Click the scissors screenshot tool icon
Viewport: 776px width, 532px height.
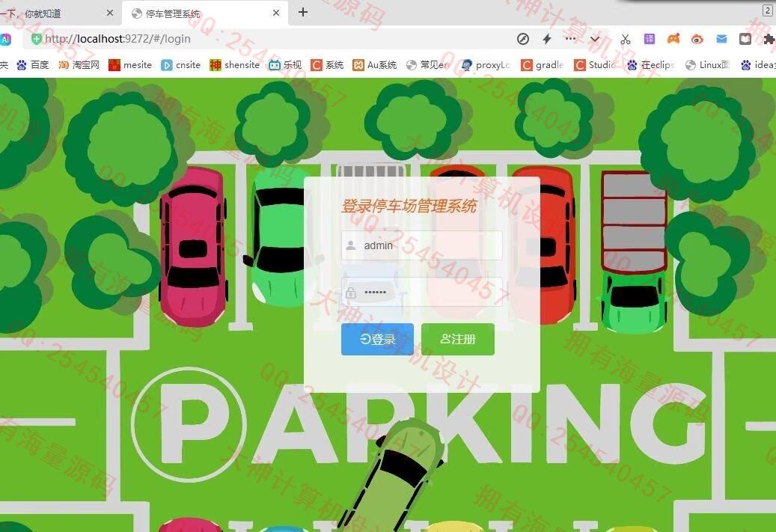[x=626, y=39]
